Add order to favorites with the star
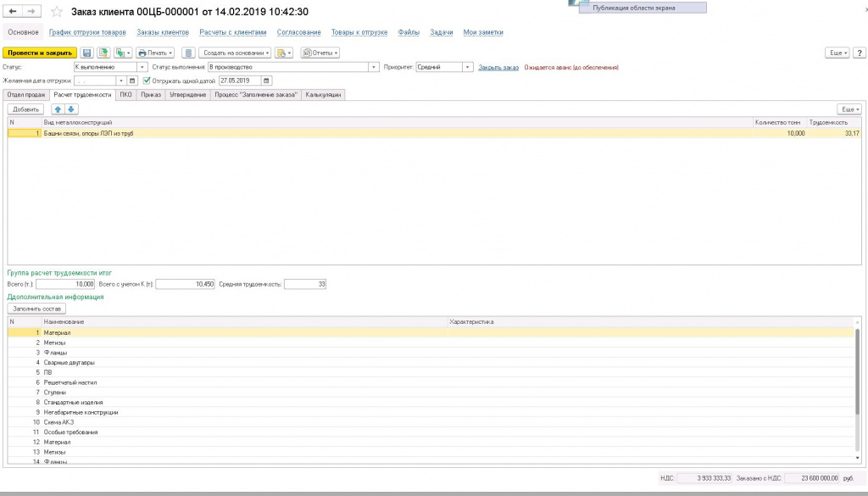Image resolution: width=868 pixels, height=496 pixels. (x=57, y=12)
